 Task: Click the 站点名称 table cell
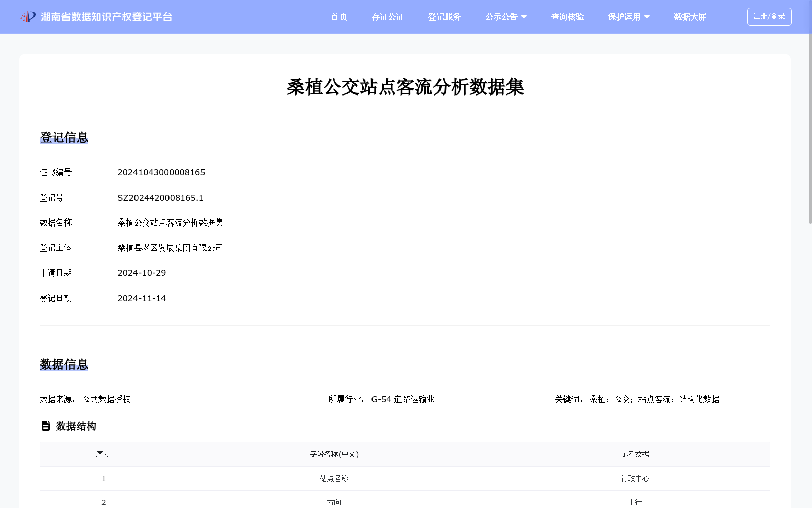334,479
